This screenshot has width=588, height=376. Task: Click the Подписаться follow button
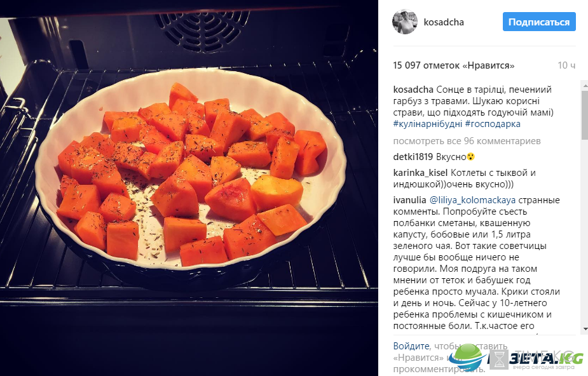[x=539, y=22]
